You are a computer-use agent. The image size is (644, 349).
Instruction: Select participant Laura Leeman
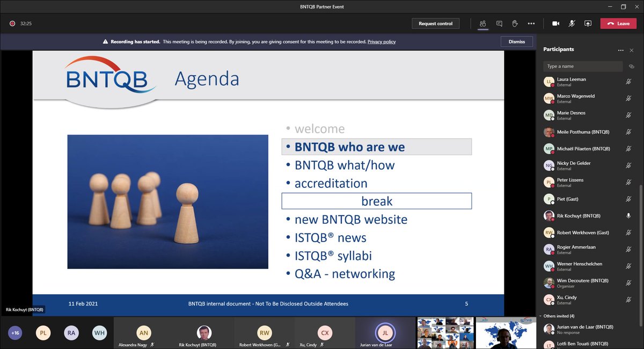tap(587, 82)
